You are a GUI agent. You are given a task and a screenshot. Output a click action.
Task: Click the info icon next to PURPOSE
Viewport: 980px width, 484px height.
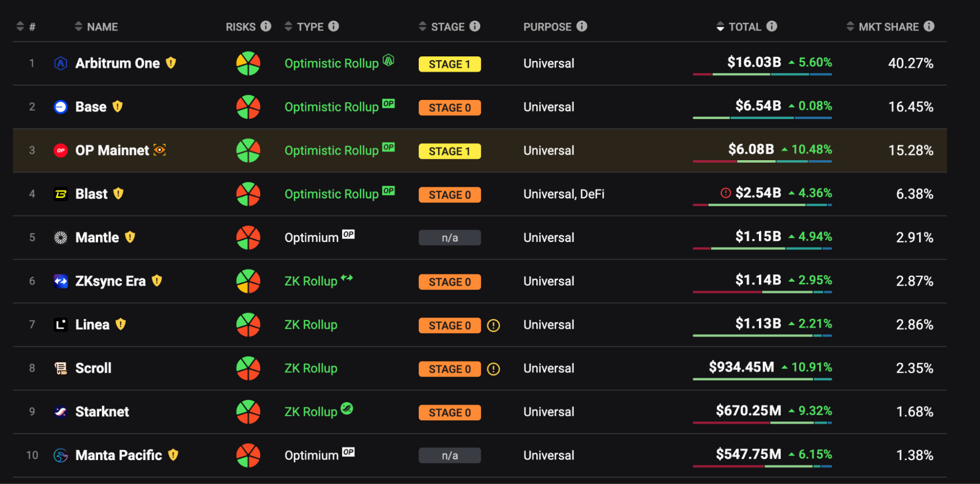[x=582, y=26]
